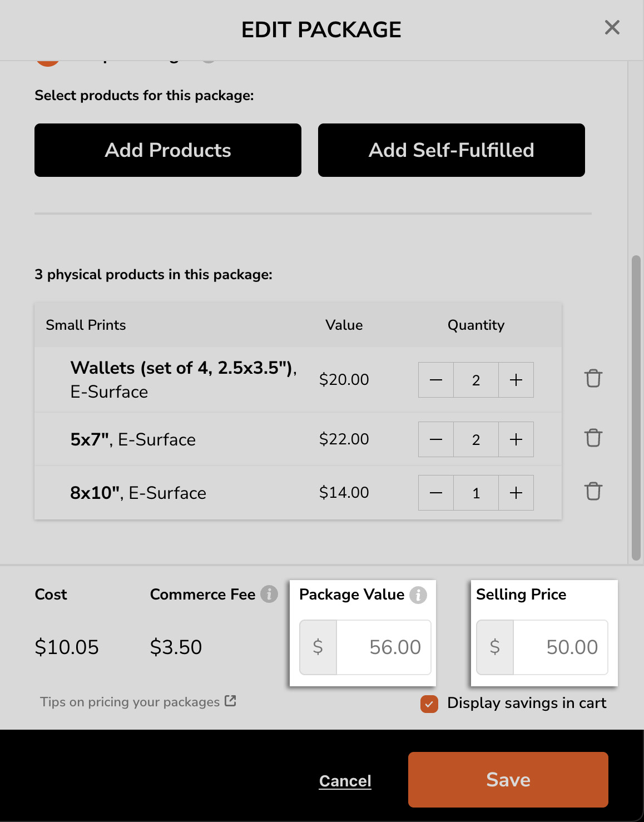Delete the 8x10" E-Surface product
The height and width of the screenshot is (822, 644).
593,492
